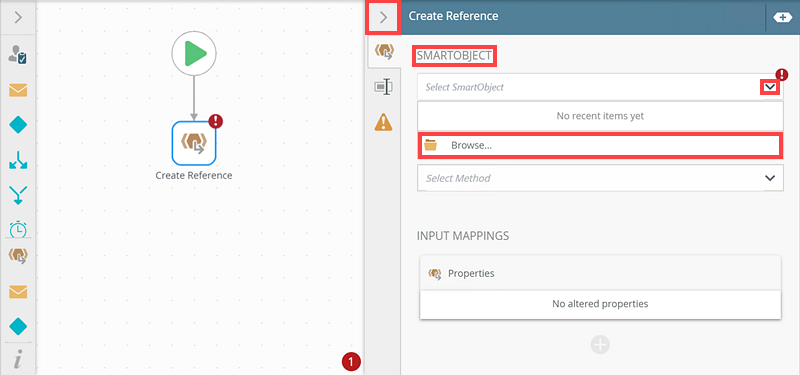Image resolution: width=800 pixels, height=375 pixels.
Task: Click the Properties row under Input Mappings
Action: 601,273
